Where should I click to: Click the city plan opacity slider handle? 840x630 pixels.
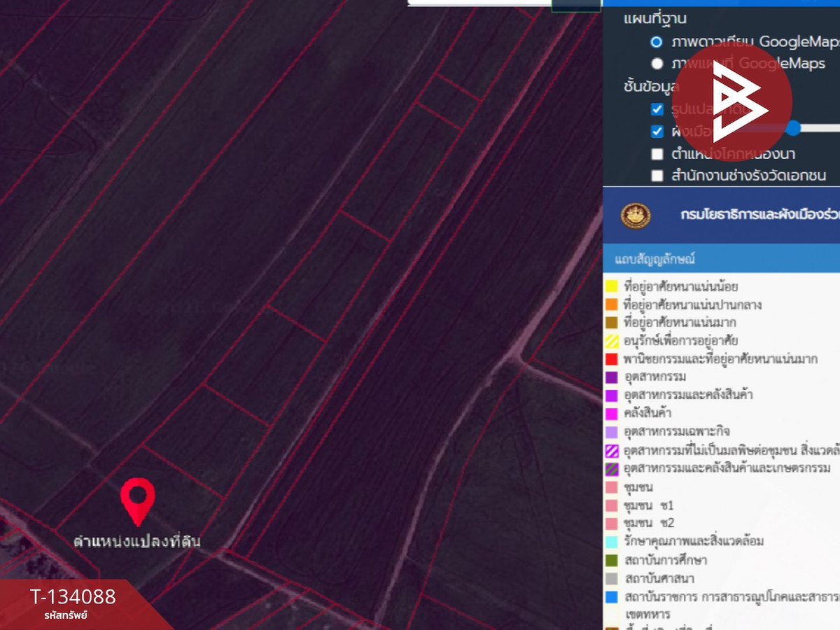(793, 127)
